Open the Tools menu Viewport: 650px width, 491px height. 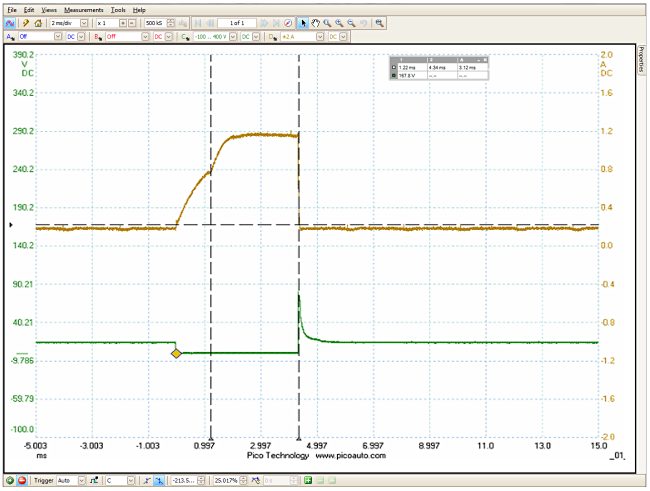click(x=118, y=9)
